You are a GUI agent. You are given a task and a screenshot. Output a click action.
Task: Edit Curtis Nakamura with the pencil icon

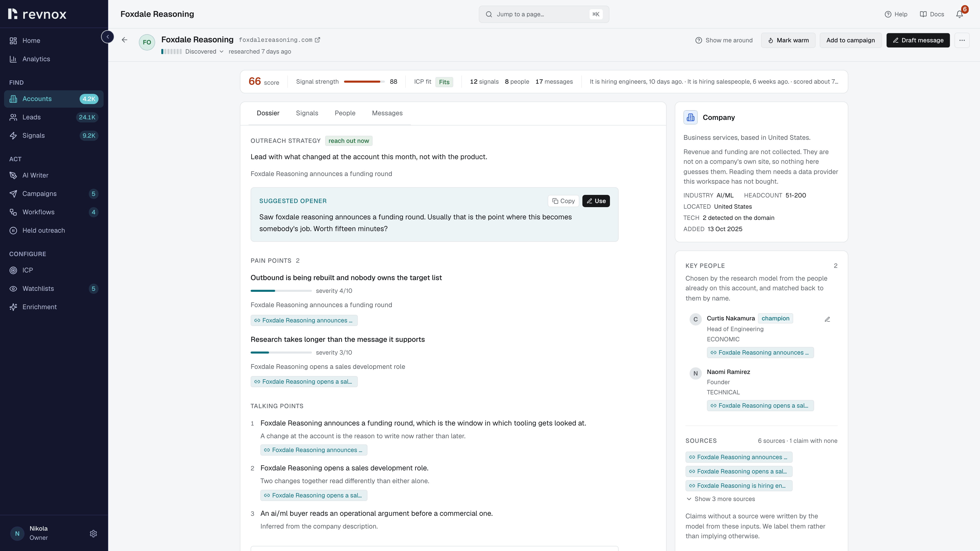coord(827,319)
